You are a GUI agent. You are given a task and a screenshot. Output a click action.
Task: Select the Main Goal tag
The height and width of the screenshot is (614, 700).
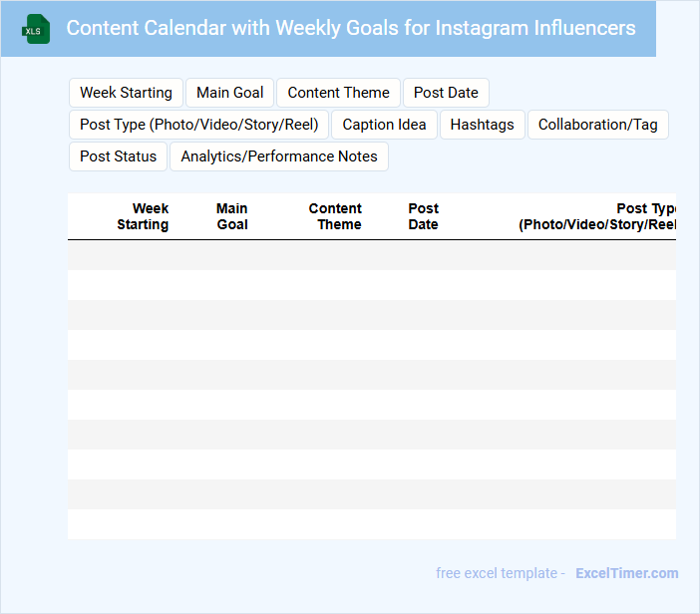(230, 93)
